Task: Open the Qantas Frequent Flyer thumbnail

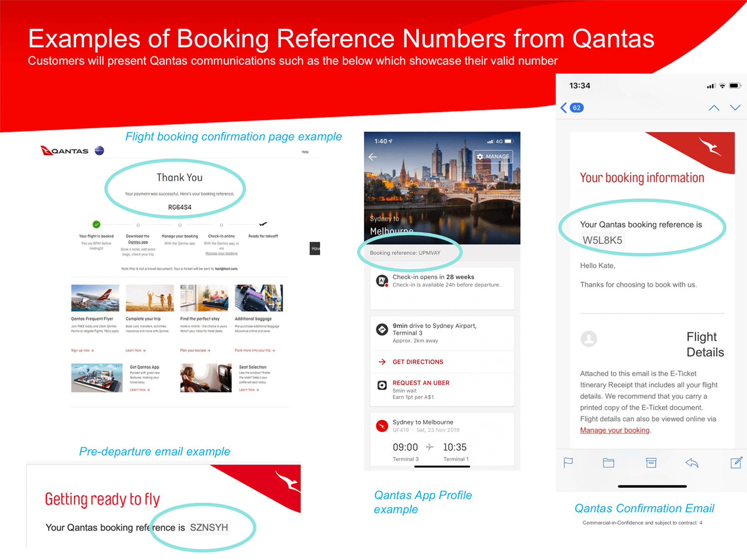Action: pos(95,298)
